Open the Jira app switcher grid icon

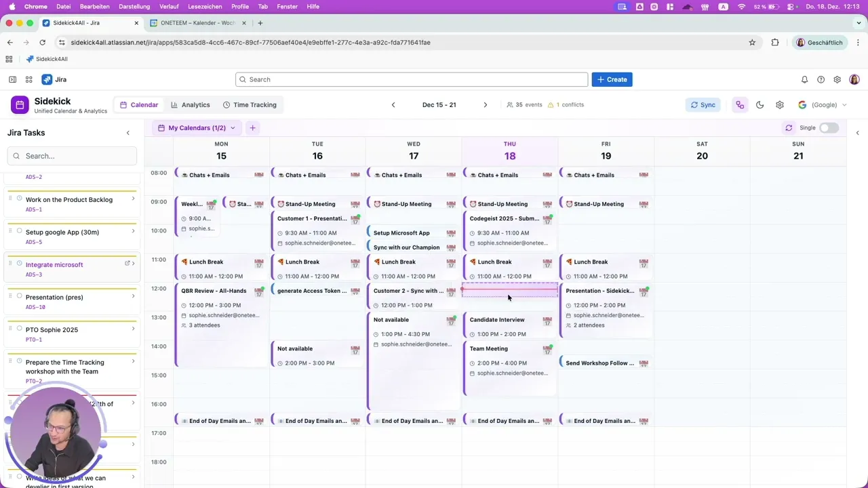click(x=29, y=79)
